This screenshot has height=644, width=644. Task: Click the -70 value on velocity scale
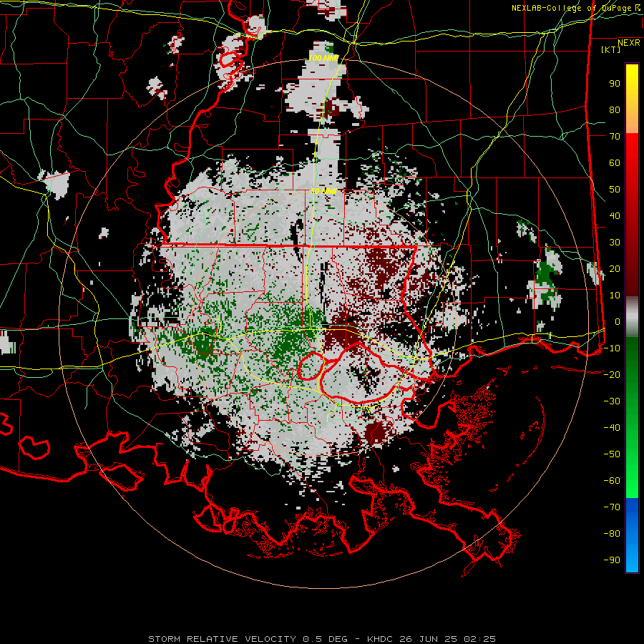(612, 507)
